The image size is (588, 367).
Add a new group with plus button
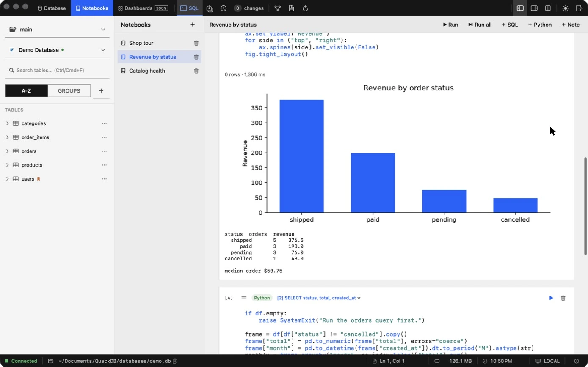101,90
